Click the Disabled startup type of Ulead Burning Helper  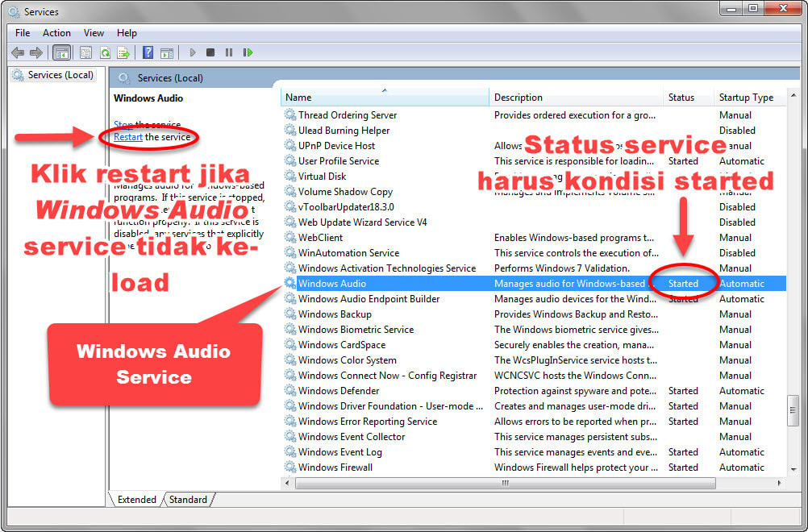pyautogui.click(x=737, y=131)
